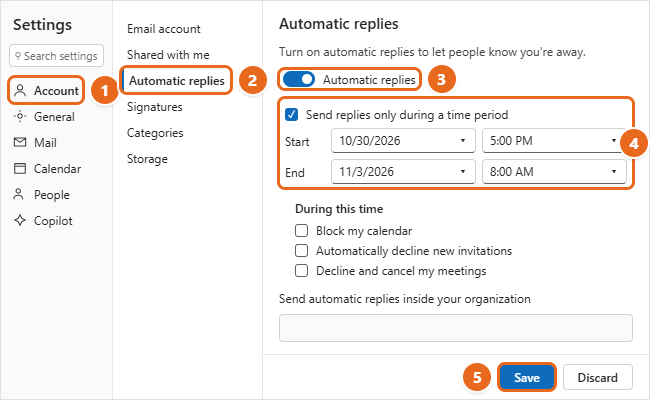Viewport: 650px width, 400px height.
Task: Open Storage submenu item
Action: (147, 159)
